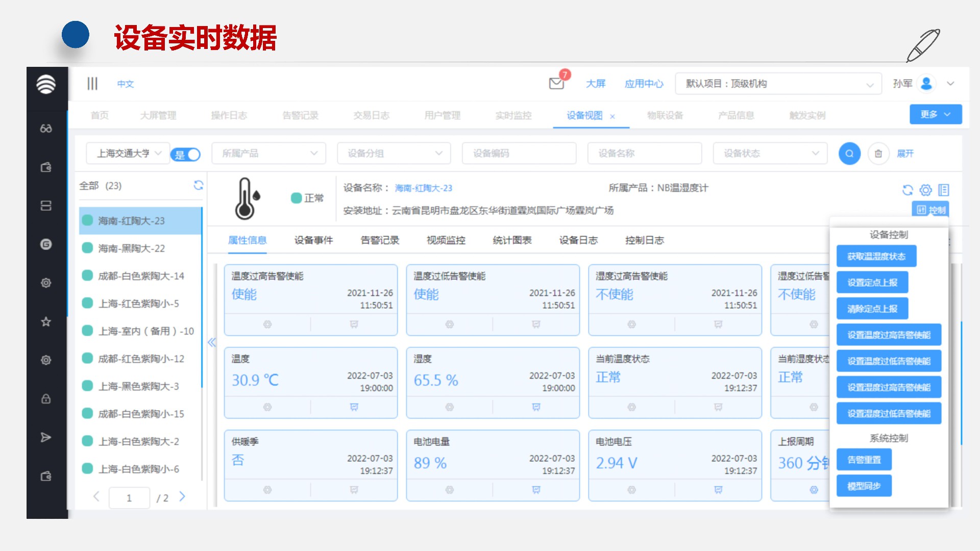Click the device settings gear icon
Viewport: 980px width, 551px height.
pyautogui.click(x=925, y=190)
